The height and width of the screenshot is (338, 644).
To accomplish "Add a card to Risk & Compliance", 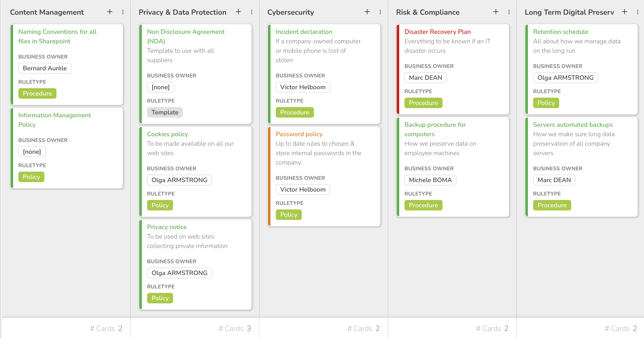I will pyautogui.click(x=496, y=12).
